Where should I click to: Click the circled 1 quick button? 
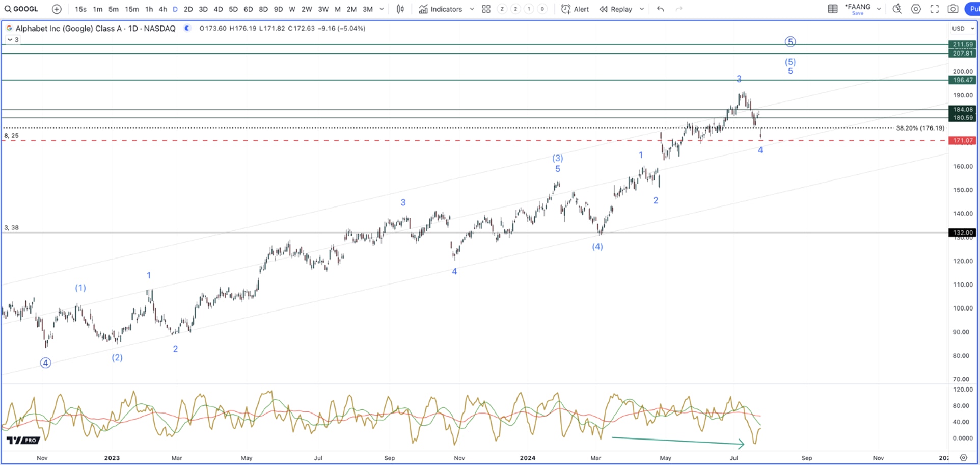[x=529, y=9]
